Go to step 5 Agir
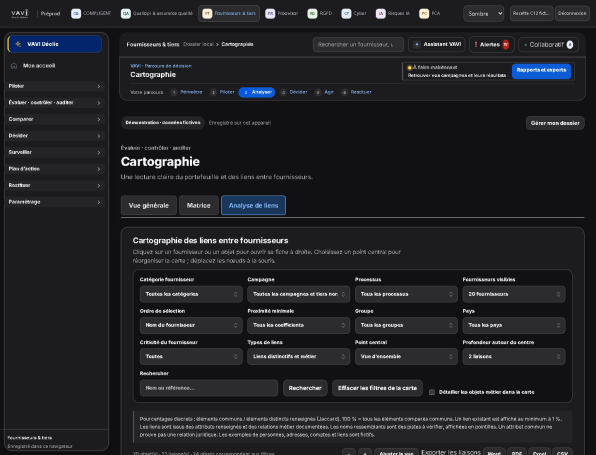This screenshot has width=596, height=455. click(x=324, y=92)
